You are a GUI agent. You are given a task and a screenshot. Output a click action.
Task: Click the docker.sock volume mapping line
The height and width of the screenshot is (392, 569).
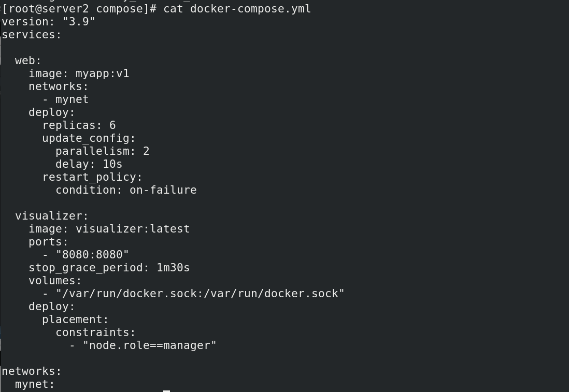[x=200, y=294]
